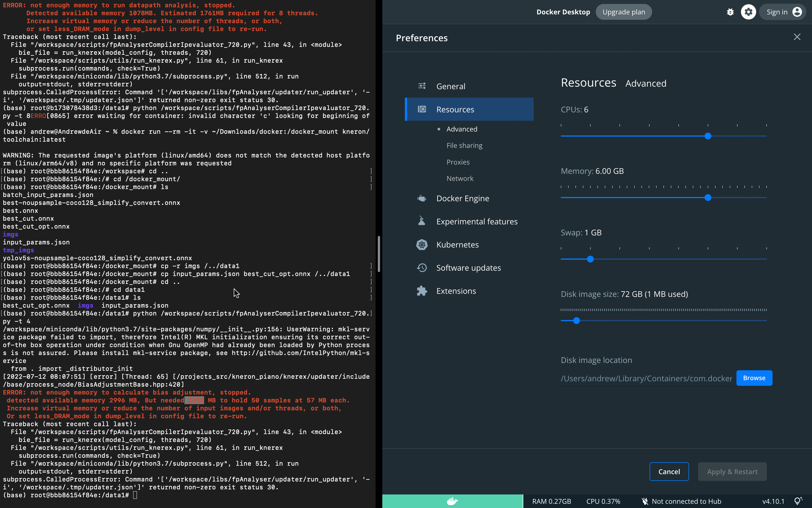Image resolution: width=812 pixels, height=508 pixels.
Task: Click the Cancel button
Action: click(669, 471)
